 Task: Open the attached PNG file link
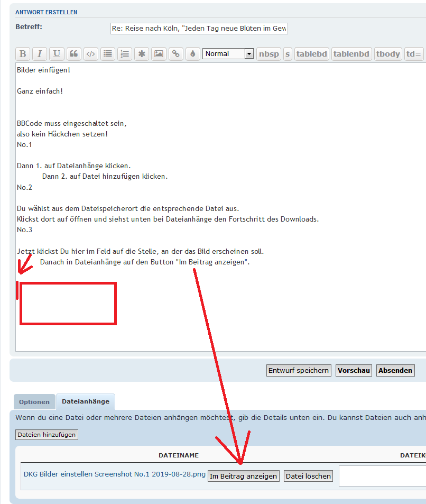tap(114, 474)
